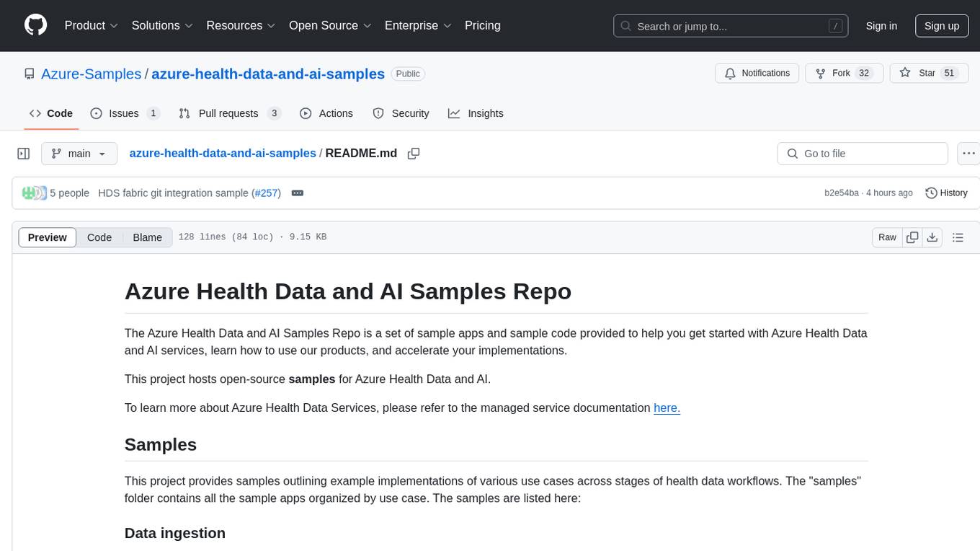Switch to the Code tab
980x551 pixels.
pyautogui.click(x=51, y=113)
